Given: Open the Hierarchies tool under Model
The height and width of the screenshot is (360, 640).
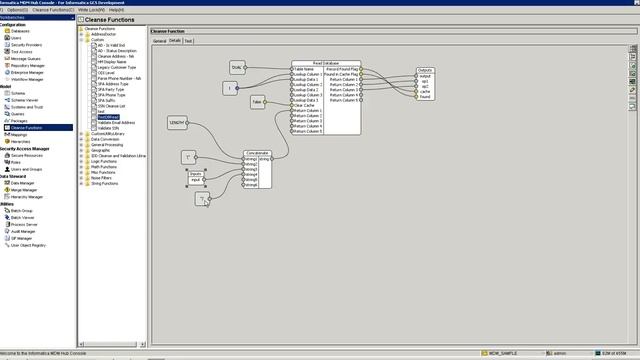Looking at the screenshot, I should pos(20,142).
